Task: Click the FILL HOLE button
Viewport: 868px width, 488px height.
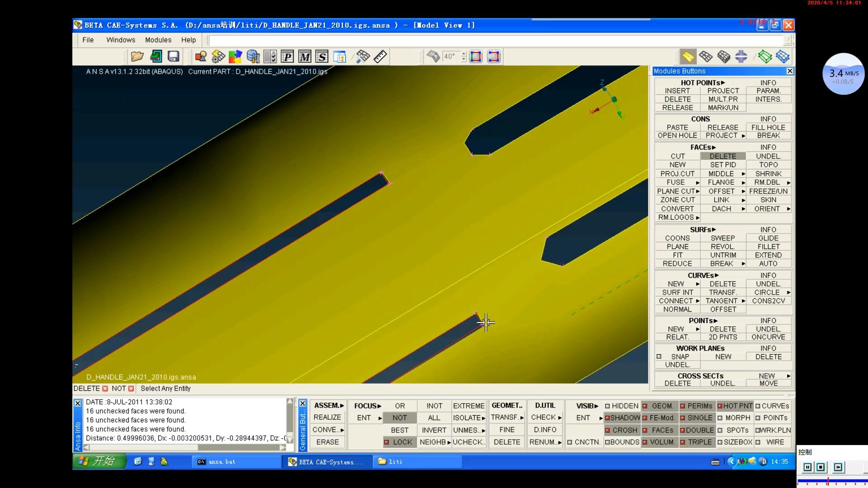Action: tap(768, 127)
